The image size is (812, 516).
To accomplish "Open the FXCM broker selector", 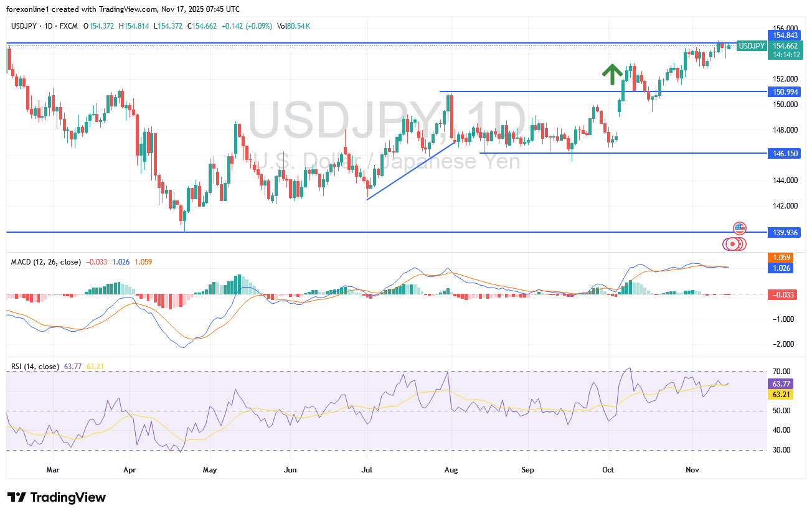I will [68, 26].
